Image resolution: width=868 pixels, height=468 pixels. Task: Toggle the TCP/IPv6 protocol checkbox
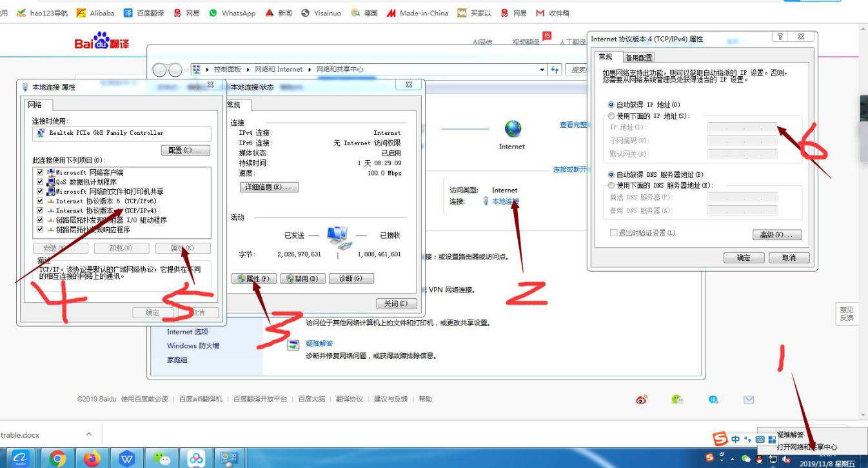(40, 201)
